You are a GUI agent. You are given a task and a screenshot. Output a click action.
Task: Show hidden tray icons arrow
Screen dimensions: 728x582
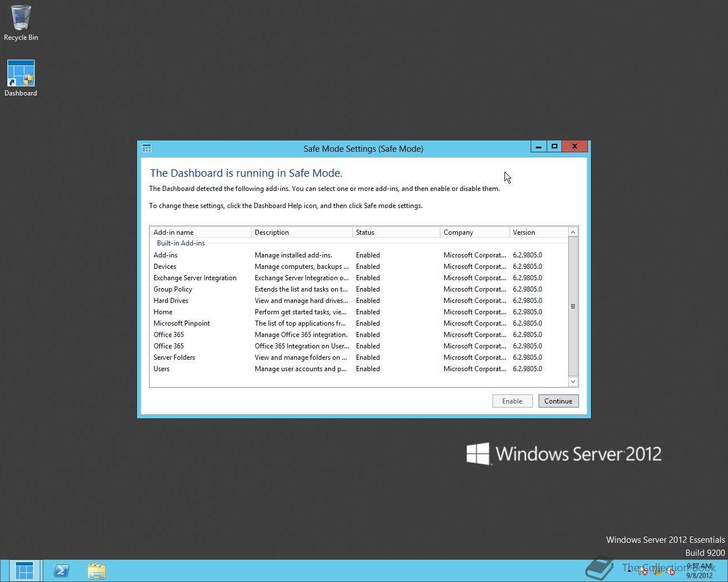tap(630, 571)
